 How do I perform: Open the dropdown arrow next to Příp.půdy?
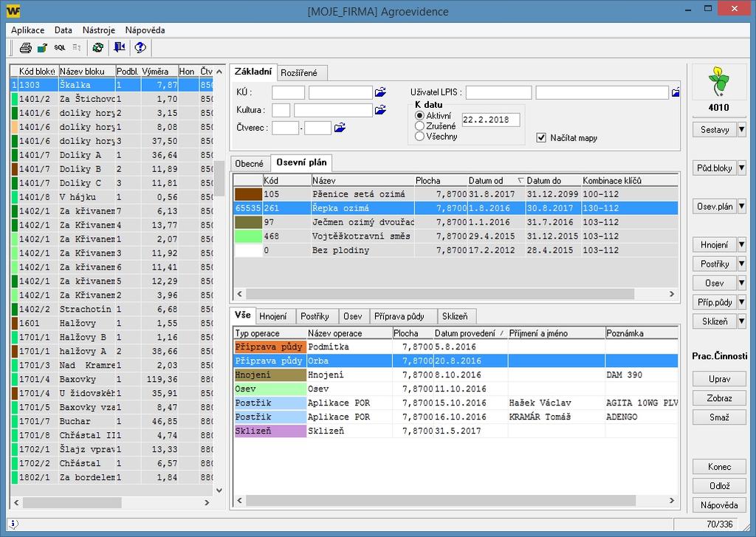tap(741, 303)
